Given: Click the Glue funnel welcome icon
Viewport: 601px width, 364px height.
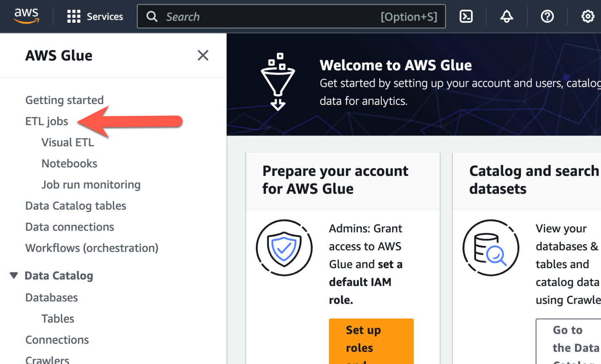Looking at the screenshot, I should tap(278, 81).
